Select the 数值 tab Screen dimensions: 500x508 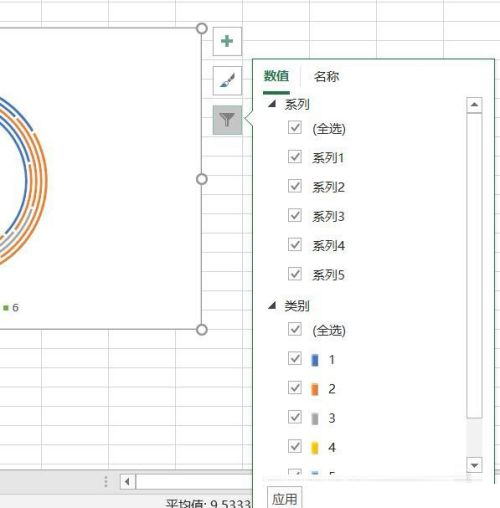pos(276,76)
